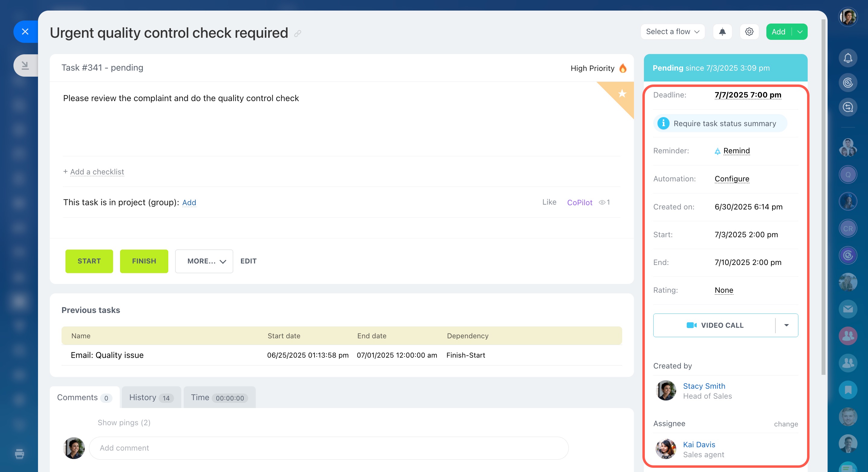Image resolution: width=868 pixels, height=472 pixels.
Task: Open Stacy Smith's profile
Action: pyautogui.click(x=704, y=386)
